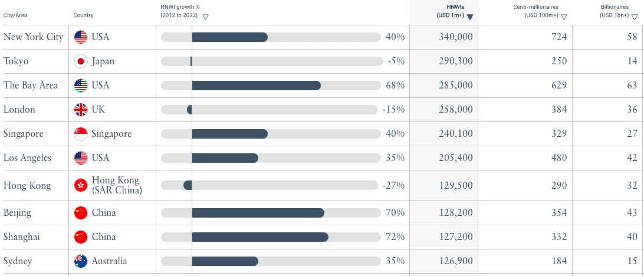Screen dimensions: 644x276
Task: Select the New York City row name
Action: [33, 37]
